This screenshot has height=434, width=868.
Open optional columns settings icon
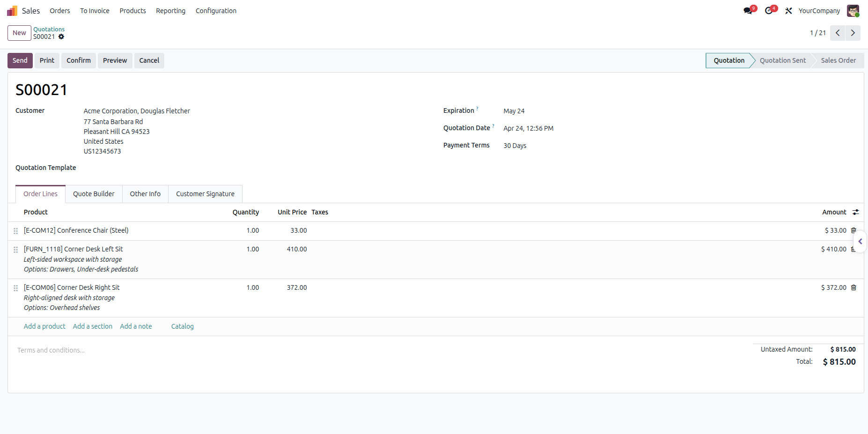[856, 212]
